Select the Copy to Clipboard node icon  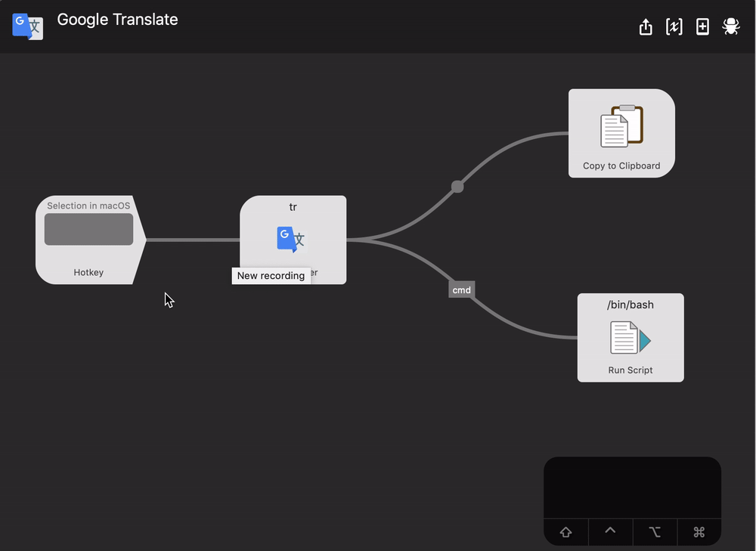click(x=622, y=125)
